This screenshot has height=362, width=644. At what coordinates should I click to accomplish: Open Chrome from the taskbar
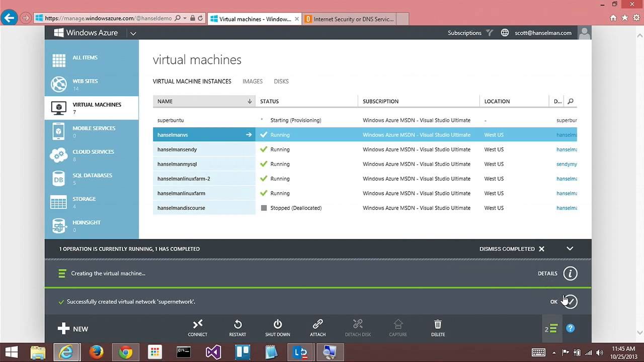click(126, 352)
